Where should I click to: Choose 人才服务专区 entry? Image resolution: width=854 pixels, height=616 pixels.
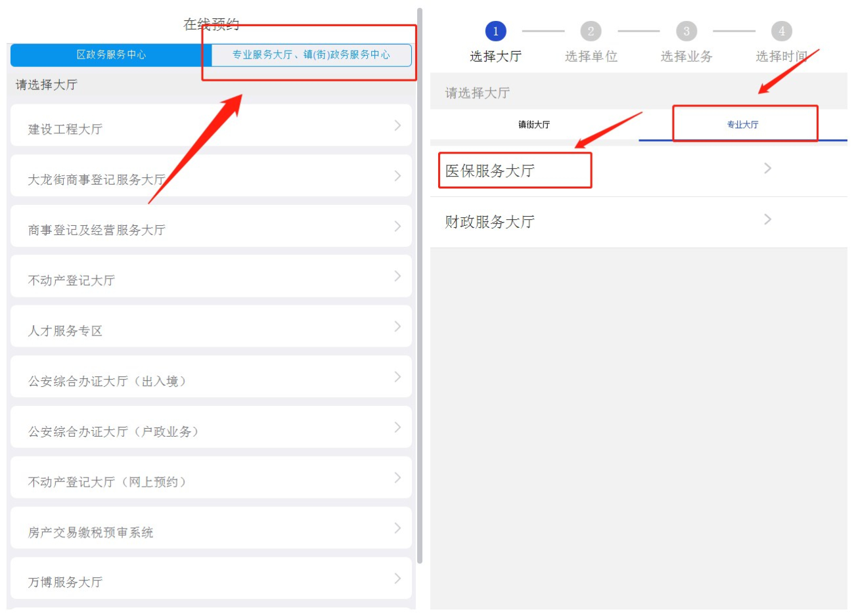tap(211, 326)
